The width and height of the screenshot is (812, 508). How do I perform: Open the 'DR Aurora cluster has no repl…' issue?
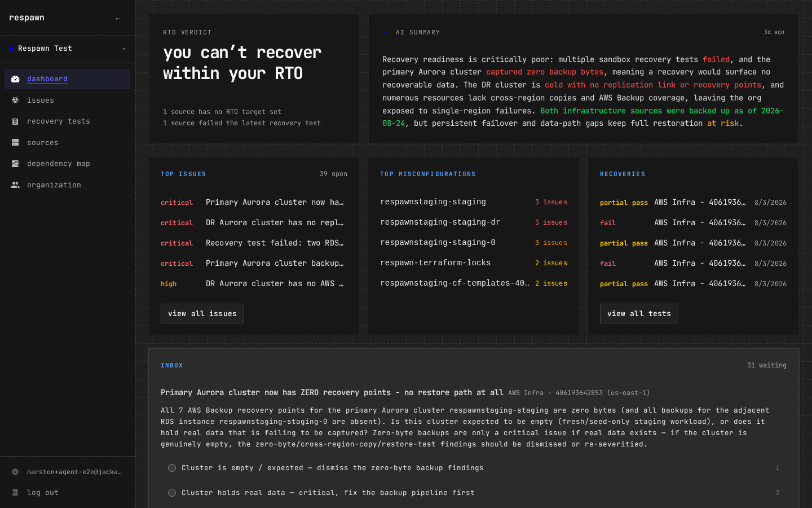254,222
